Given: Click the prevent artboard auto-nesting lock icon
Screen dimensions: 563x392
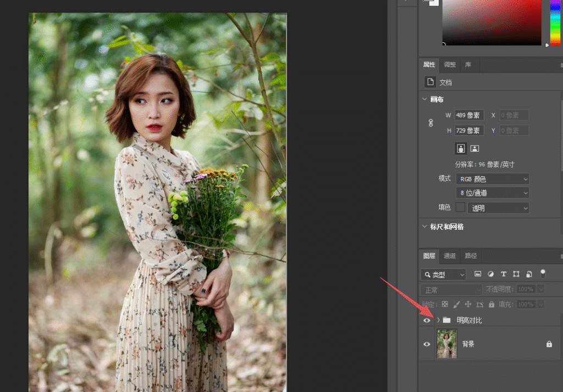Looking at the screenshot, I should coord(479,305).
